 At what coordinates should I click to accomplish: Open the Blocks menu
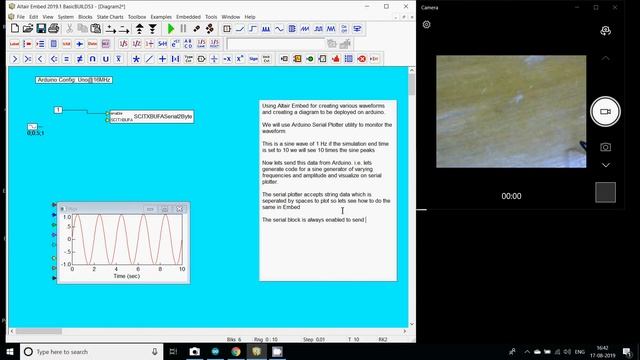[x=85, y=17]
